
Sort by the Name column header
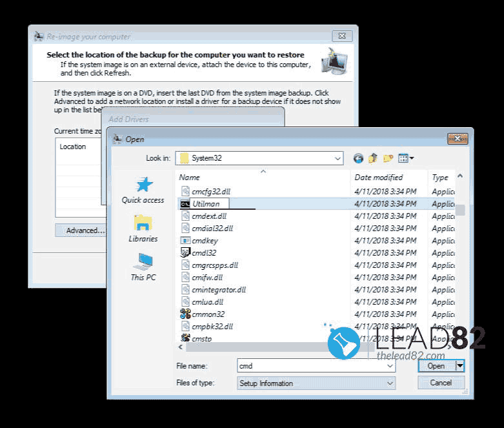(x=263, y=178)
